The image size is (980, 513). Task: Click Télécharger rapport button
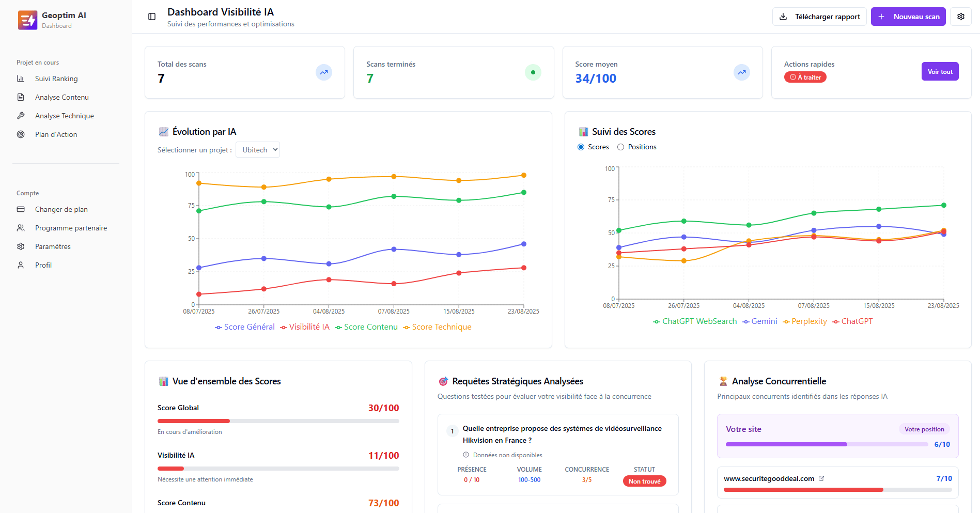[819, 17]
